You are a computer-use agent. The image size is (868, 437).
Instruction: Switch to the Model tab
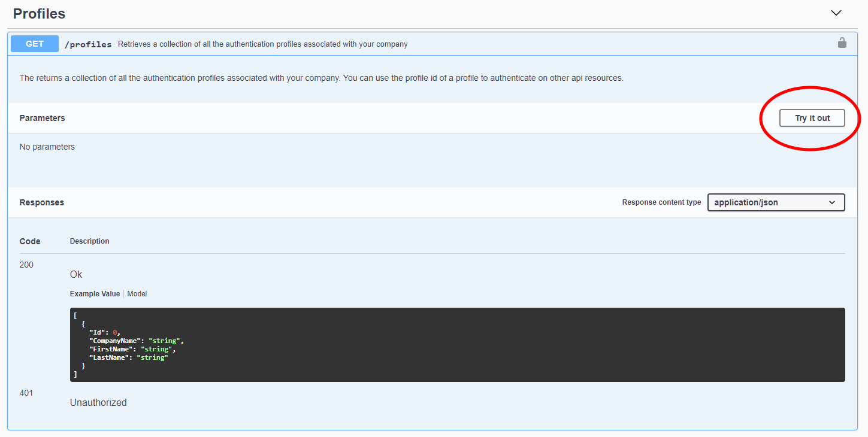[137, 294]
